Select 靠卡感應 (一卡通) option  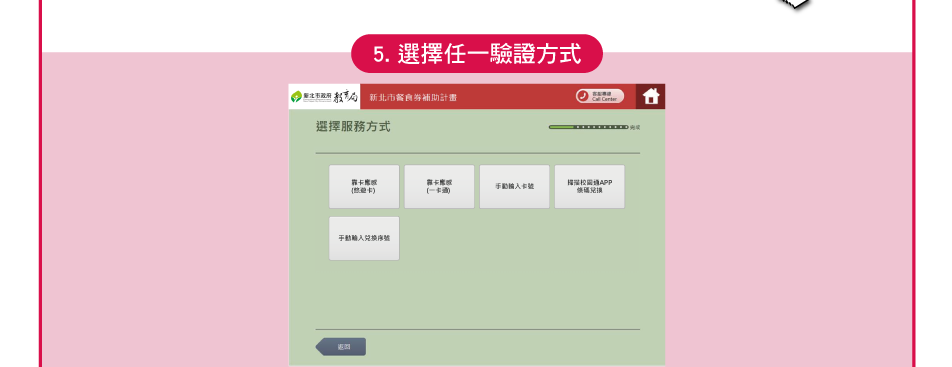tap(440, 187)
